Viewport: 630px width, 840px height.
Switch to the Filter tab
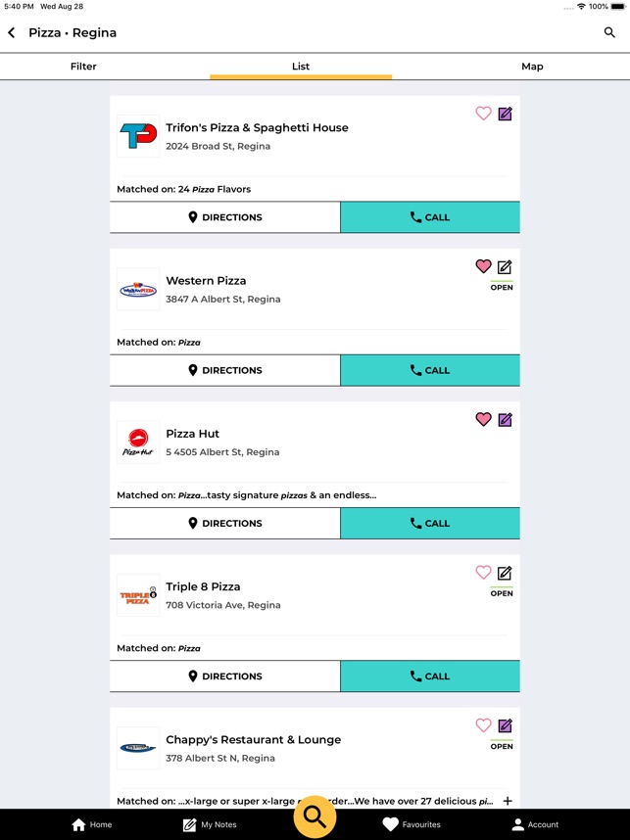tap(83, 67)
